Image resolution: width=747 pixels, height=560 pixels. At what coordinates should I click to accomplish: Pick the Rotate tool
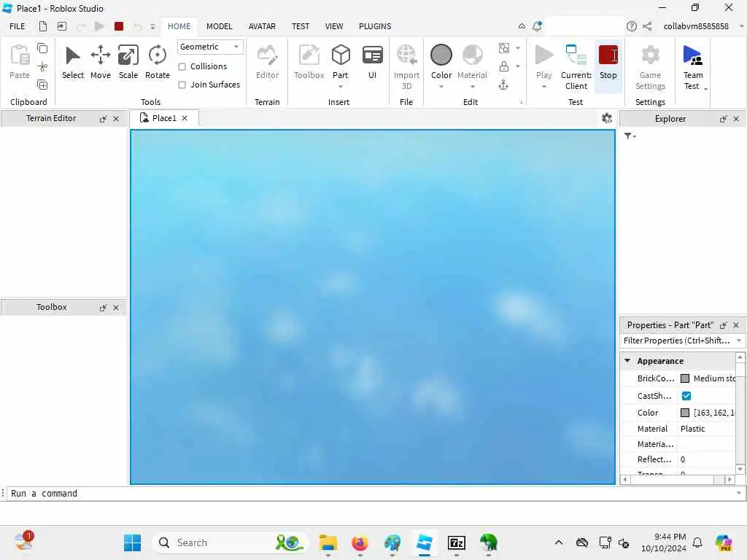(158, 62)
